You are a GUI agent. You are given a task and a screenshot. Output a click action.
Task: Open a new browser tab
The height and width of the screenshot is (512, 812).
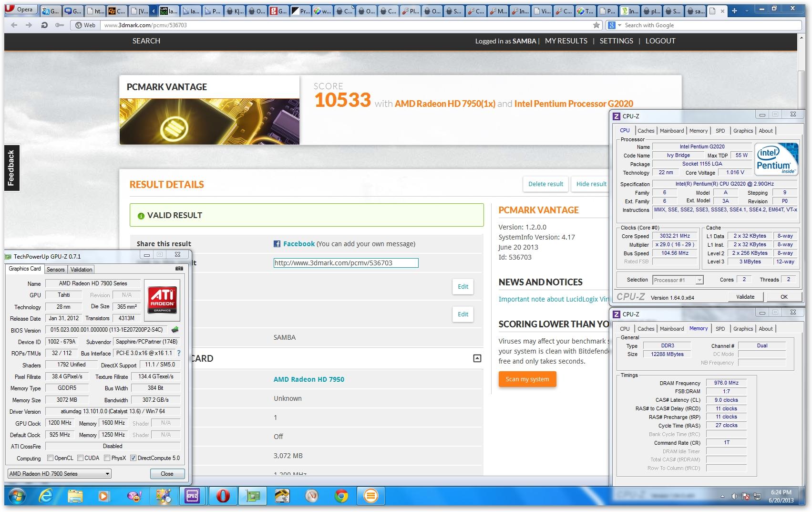pos(734,10)
